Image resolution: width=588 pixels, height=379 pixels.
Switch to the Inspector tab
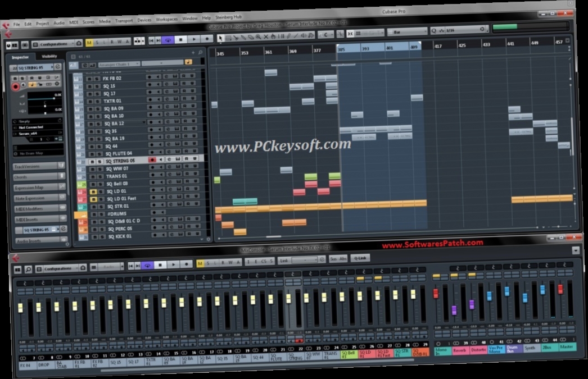click(x=20, y=57)
